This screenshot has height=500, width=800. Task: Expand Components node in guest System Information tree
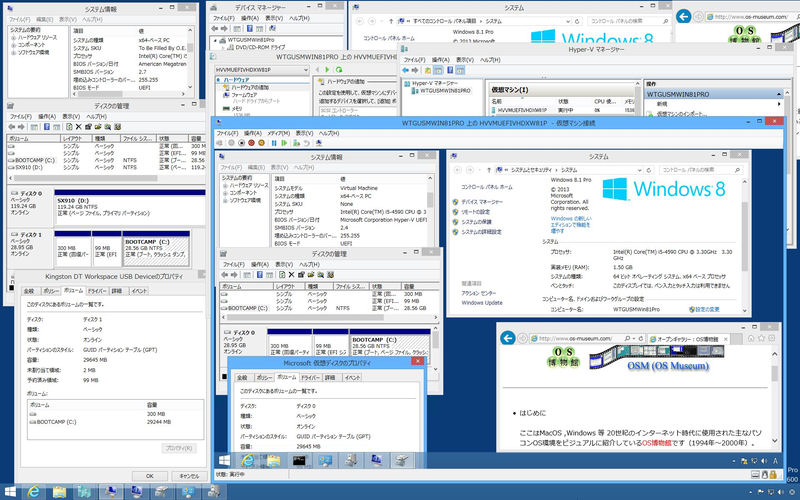[x=225, y=193]
